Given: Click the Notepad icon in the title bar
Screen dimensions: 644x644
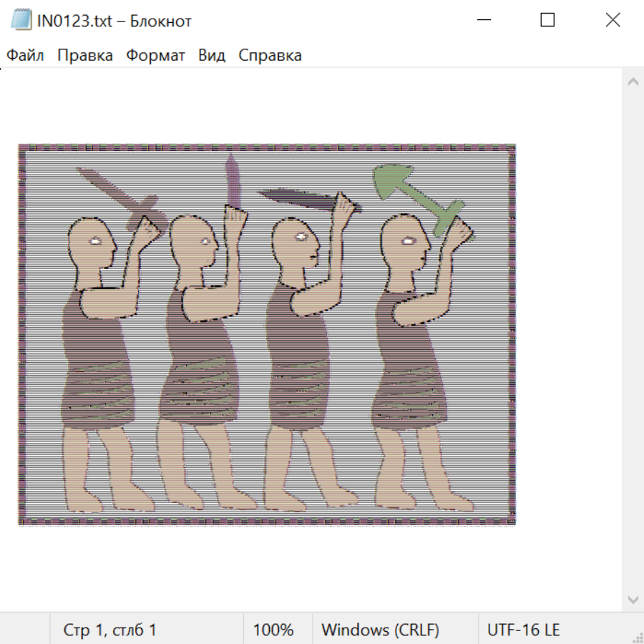Looking at the screenshot, I should click(x=21, y=21).
